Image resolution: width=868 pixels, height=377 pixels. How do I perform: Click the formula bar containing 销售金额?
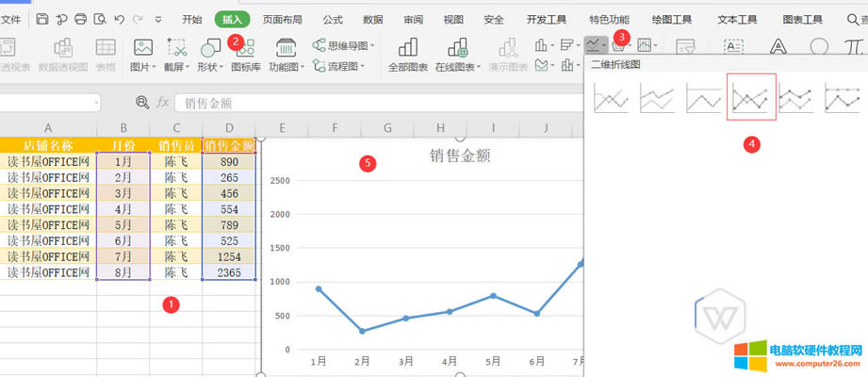point(377,103)
